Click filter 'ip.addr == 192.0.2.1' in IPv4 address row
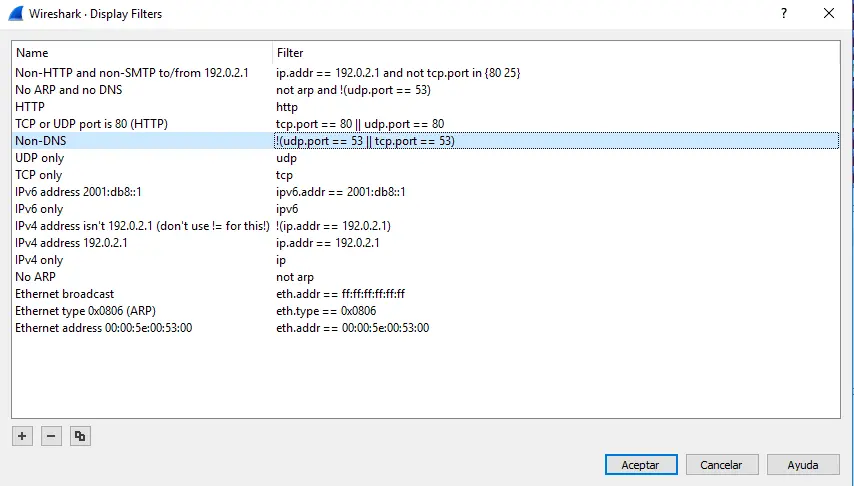This screenshot has height=486, width=854. [328, 242]
